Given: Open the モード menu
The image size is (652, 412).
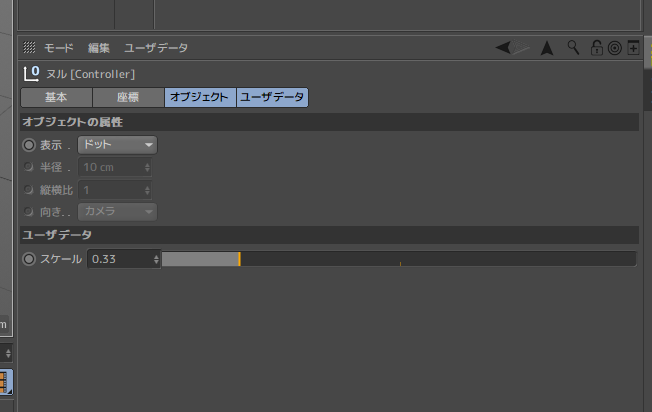Looking at the screenshot, I should (59, 48).
